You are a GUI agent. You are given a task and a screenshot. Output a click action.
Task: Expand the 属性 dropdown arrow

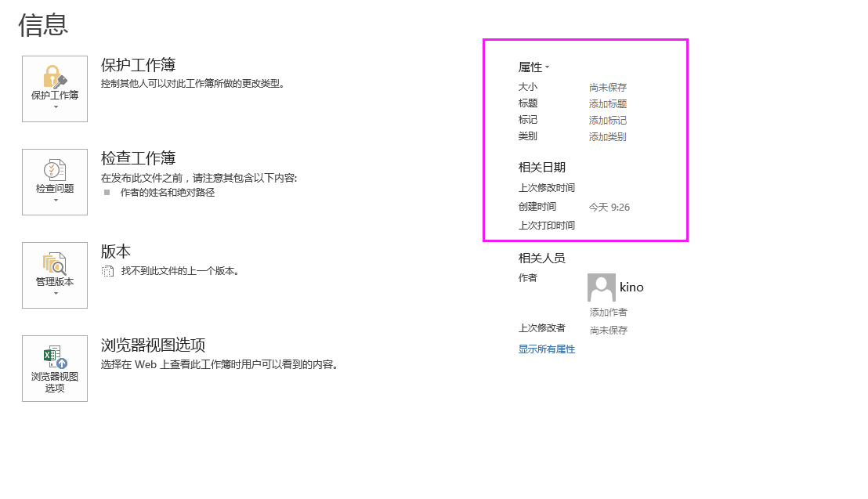547,67
